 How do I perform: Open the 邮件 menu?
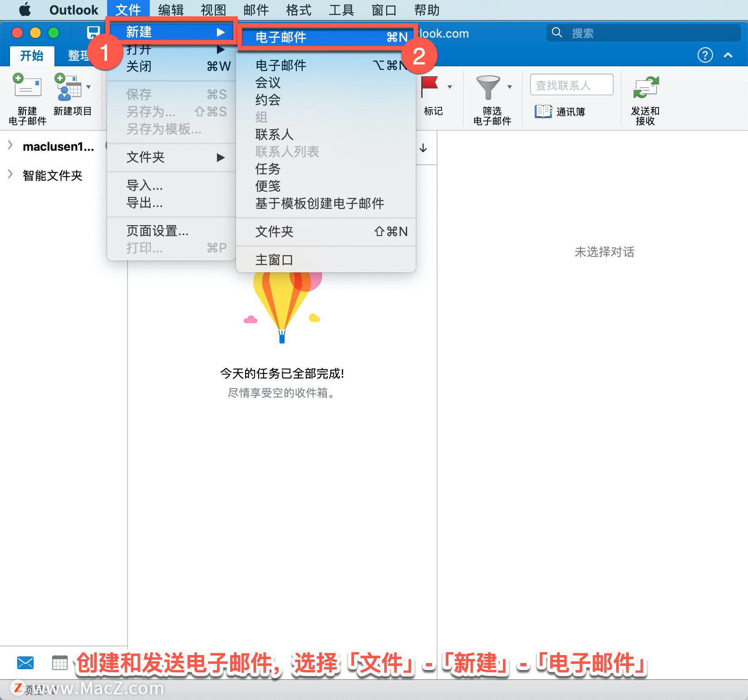(256, 10)
